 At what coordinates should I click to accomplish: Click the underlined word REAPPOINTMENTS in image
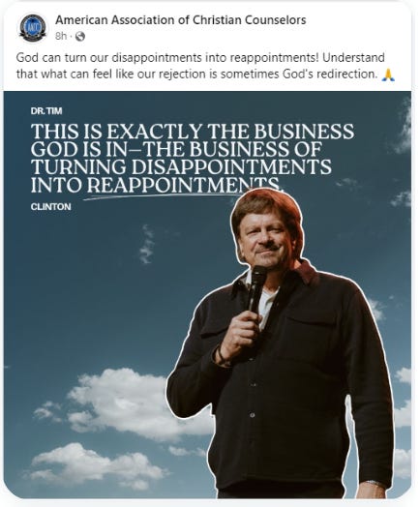(x=183, y=185)
